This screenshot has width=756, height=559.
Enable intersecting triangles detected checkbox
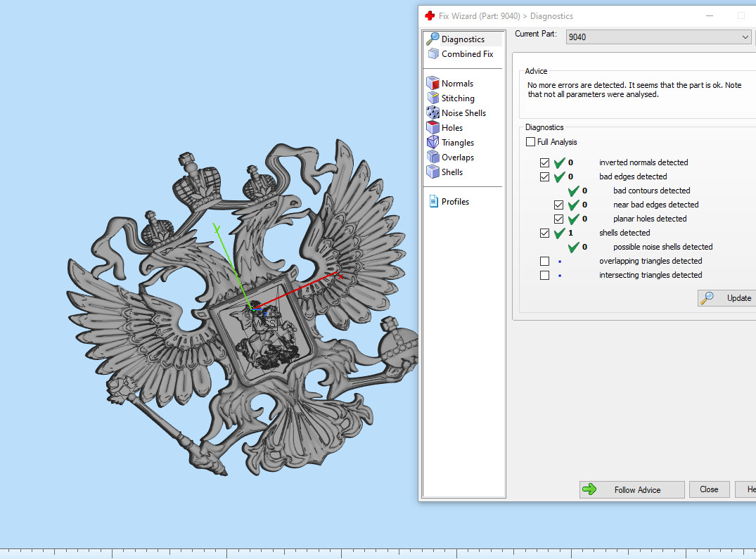tap(544, 275)
